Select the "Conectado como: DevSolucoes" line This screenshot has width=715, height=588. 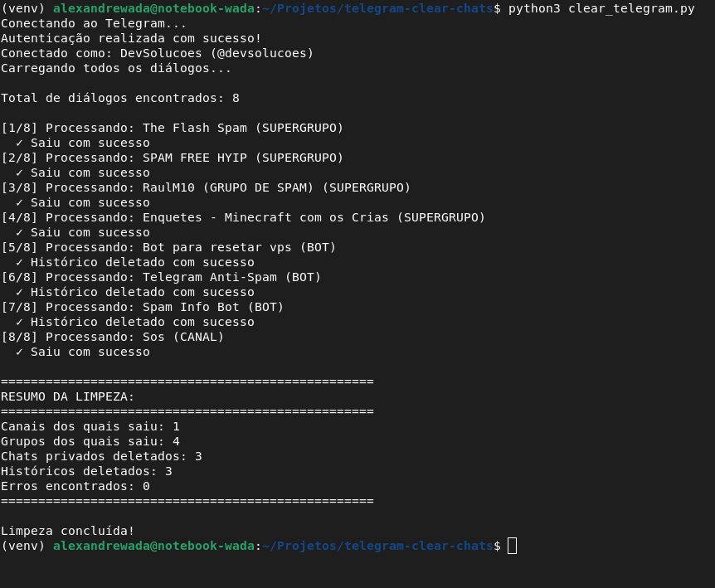tap(158, 53)
